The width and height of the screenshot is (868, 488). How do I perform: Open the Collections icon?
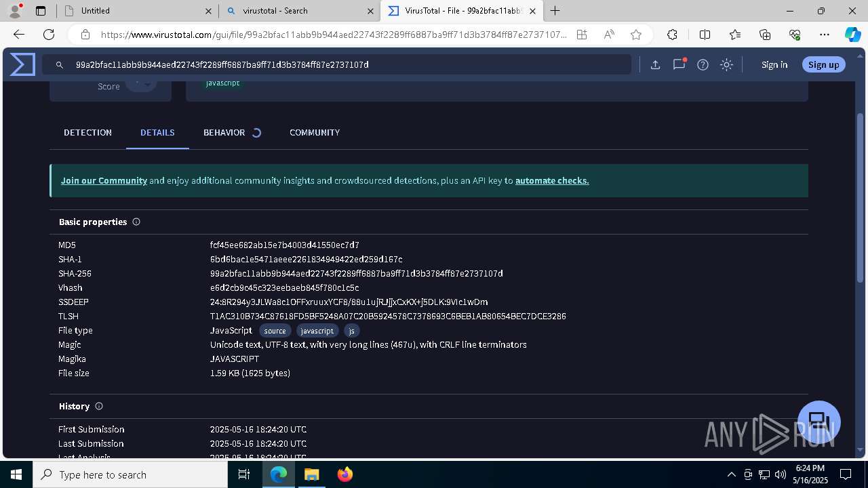[765, 35]
